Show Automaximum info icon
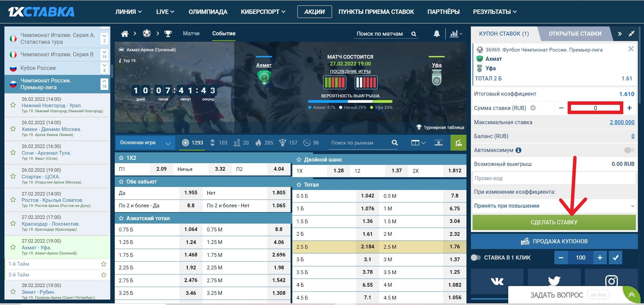Screen dimensions: 644x305 click(x=518, y=150)
